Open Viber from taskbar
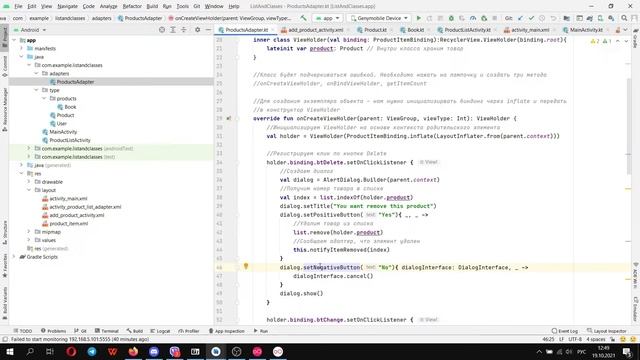The image size is (640, 360). (x=175, y=351)
